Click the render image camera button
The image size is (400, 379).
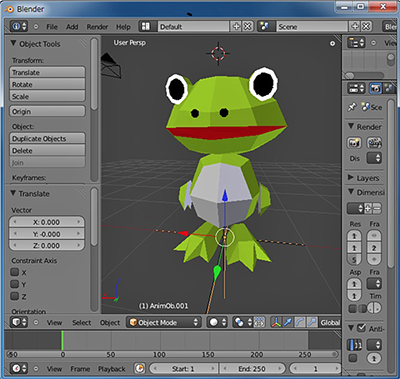354,143
